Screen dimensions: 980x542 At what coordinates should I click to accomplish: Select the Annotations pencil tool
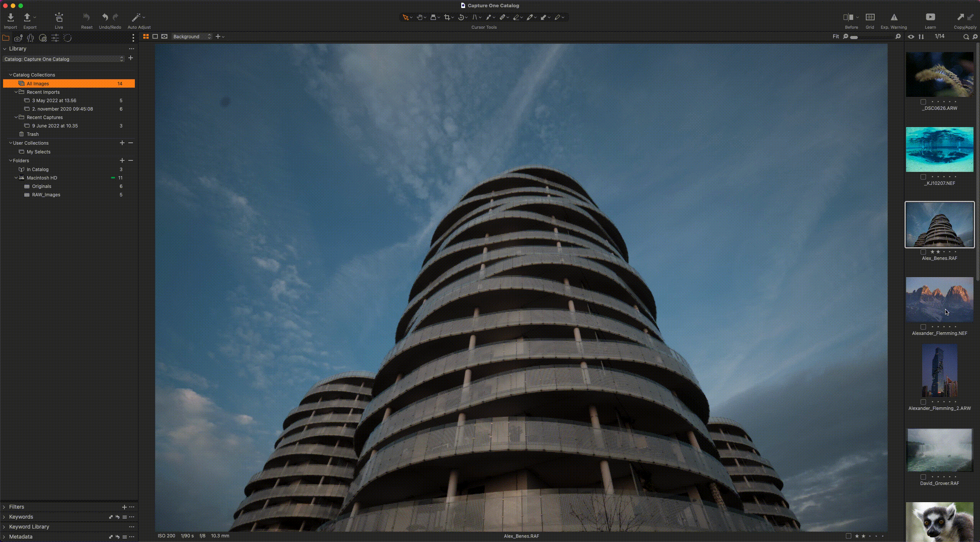(557, 17)
